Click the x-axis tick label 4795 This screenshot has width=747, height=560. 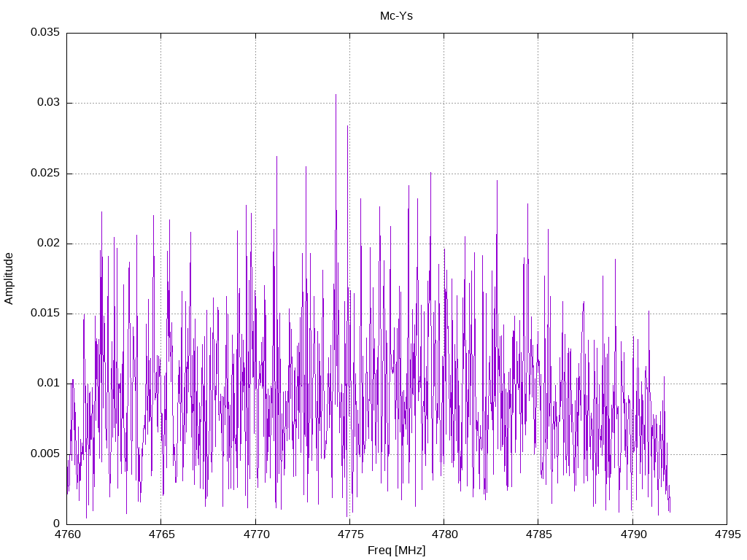pyautogui.click(x=727, y=534)
